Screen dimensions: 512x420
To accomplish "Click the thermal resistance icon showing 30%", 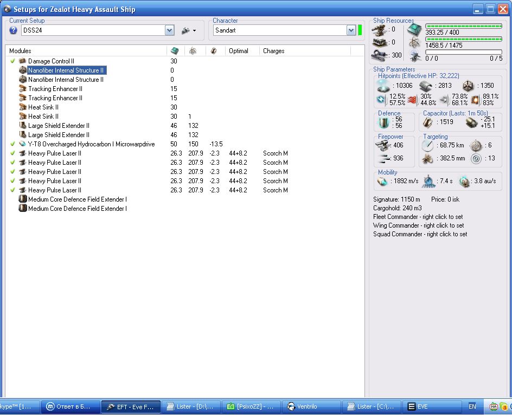I will point(412,100).
